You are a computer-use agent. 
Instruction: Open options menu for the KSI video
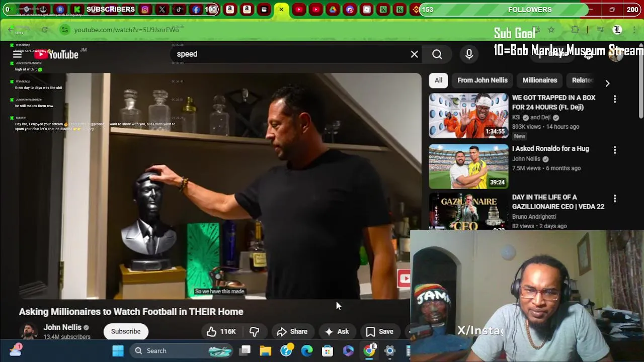coord(614,99)
